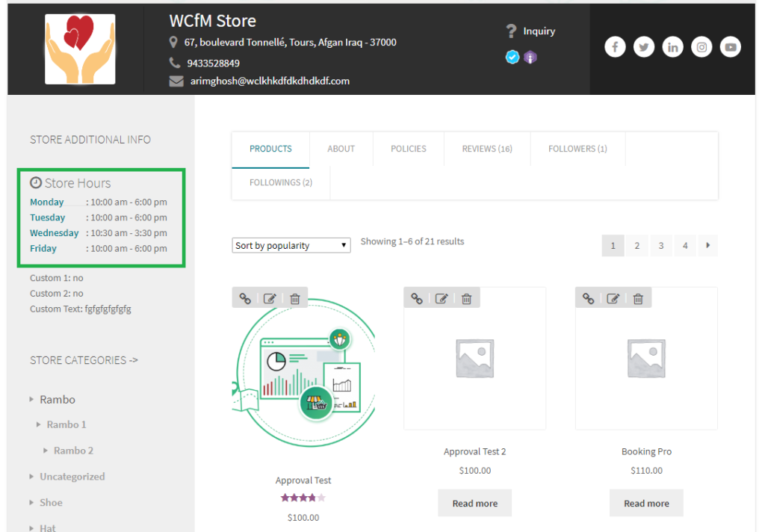Image resolution: width=765 pixels, height=532 pixels.
Task: Expand the Rambo 2 subcategory arrow
Action: pos(46,451)
